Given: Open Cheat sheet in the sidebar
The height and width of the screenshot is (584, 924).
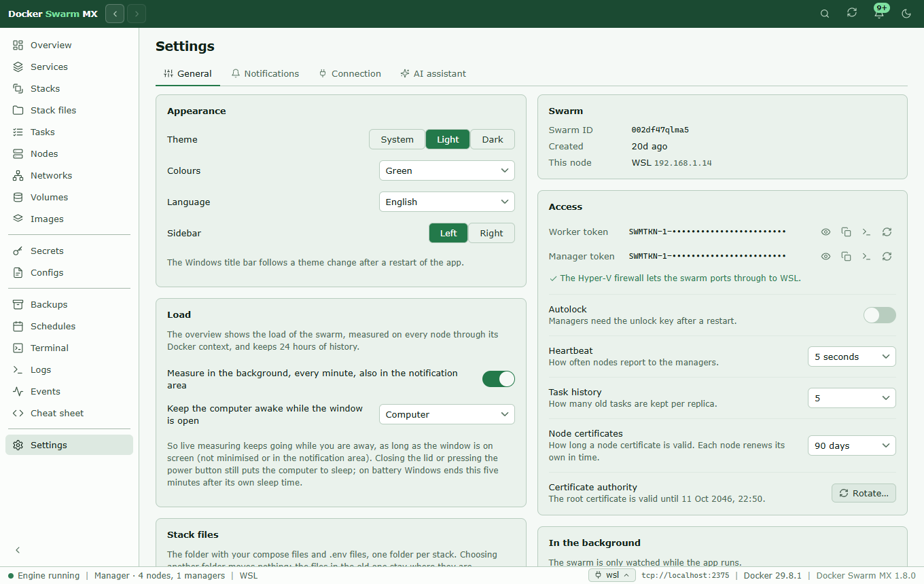Looking at the screenshot, I should 69,414.
